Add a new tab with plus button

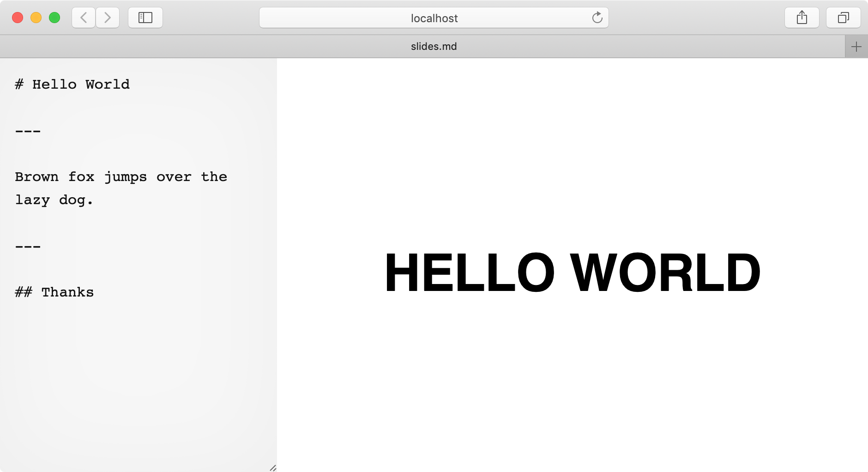click(x=856, y=47)
